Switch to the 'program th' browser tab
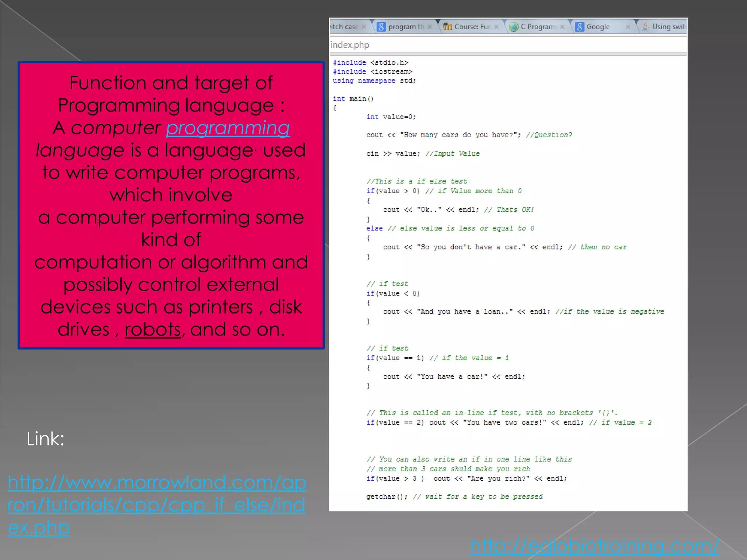 [405, 27]
